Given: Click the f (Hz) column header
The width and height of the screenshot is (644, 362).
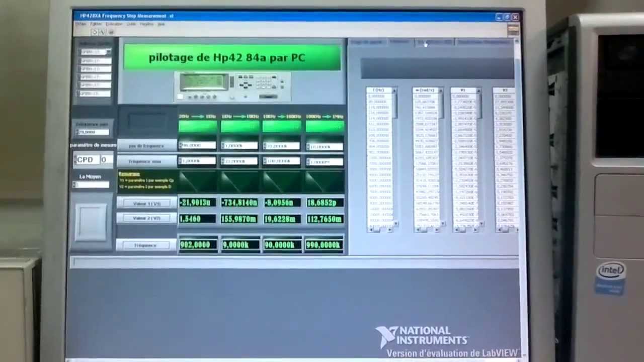Looking at the screenshot, I should [378, 90].
